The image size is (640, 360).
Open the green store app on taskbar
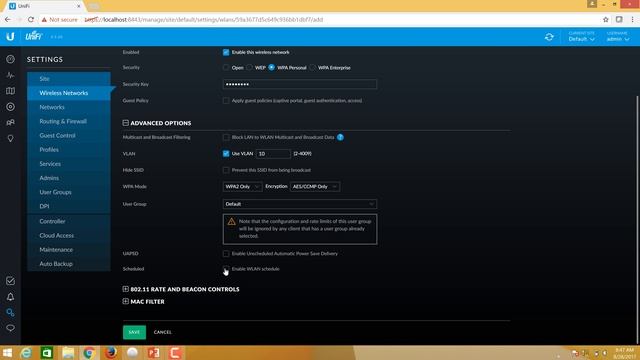pyautogui.click(x=47, y=353)
